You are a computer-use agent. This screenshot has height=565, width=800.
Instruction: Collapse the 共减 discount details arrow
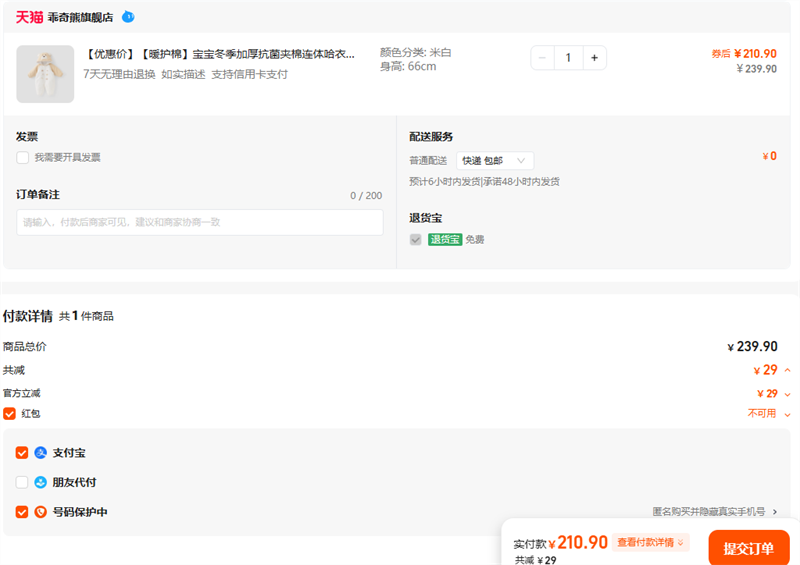[787, 371]
